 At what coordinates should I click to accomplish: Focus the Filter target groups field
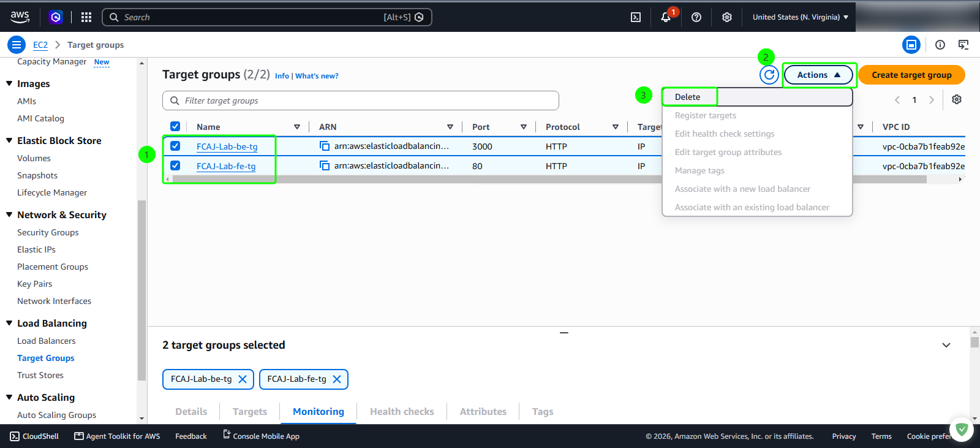[361, 101]
